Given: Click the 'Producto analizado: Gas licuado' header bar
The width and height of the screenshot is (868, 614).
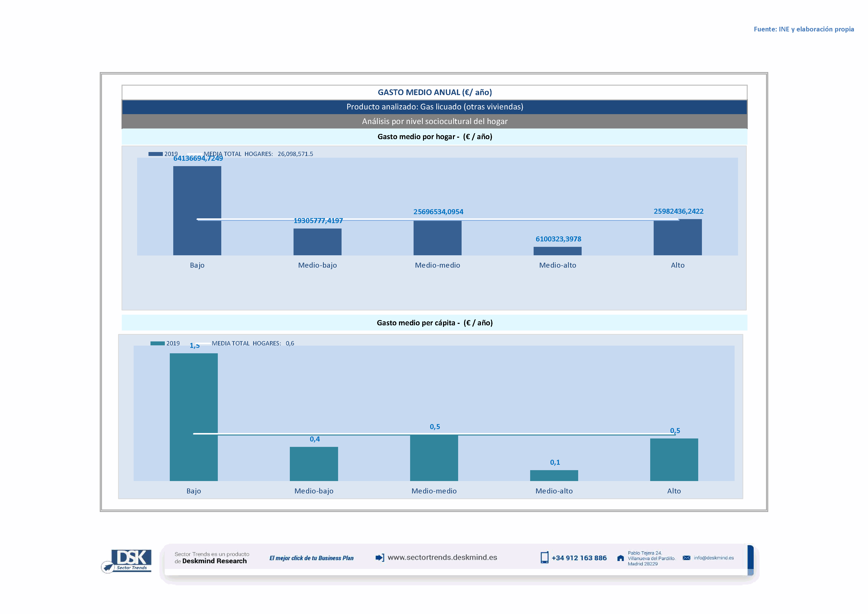Looking at the screenshot, I should coord(434,107).
